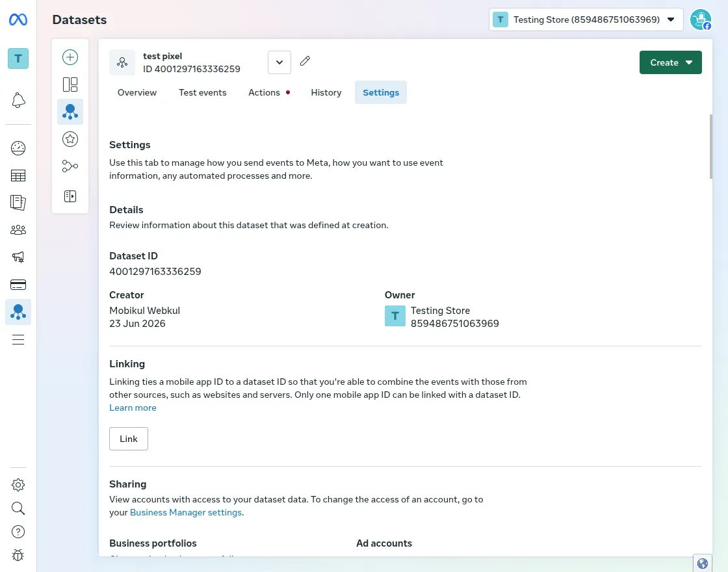Edit dataset name with pencil icon
Screen dimensions: 728x572
(x=305, y=61)
